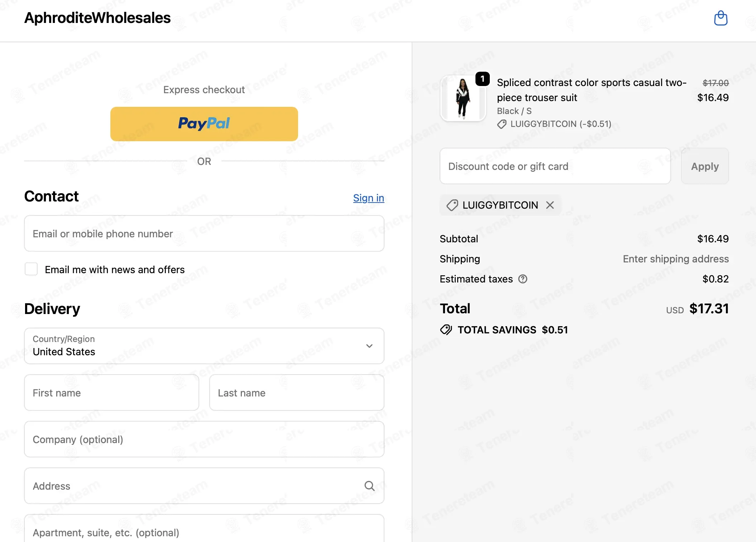The image size is (756, 542).
Task: Open the shopping bag cart icon
Action: [x=721, y=18]
